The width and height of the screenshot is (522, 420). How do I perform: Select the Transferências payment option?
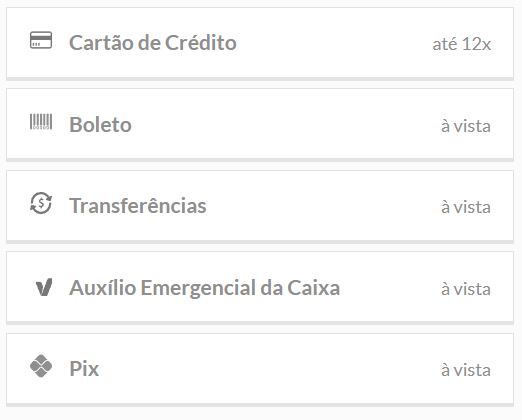coord(260,206)
